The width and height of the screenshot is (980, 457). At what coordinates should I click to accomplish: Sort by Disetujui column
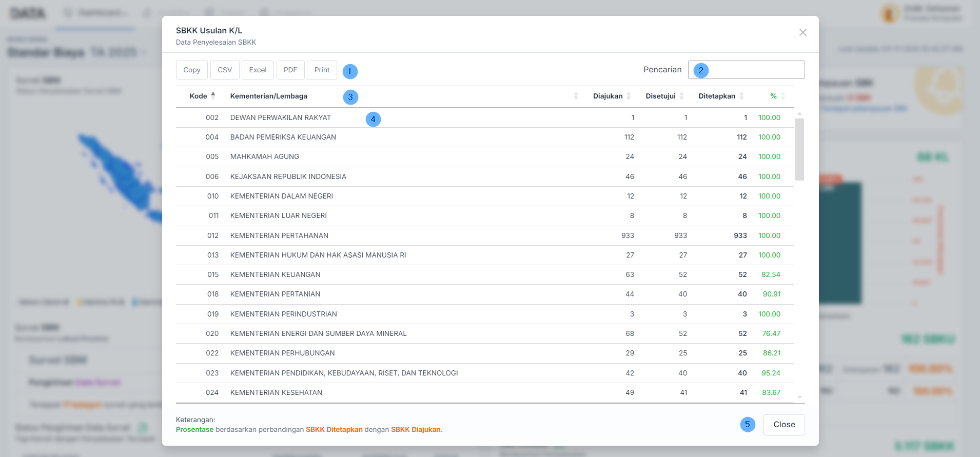pos(660,96)
